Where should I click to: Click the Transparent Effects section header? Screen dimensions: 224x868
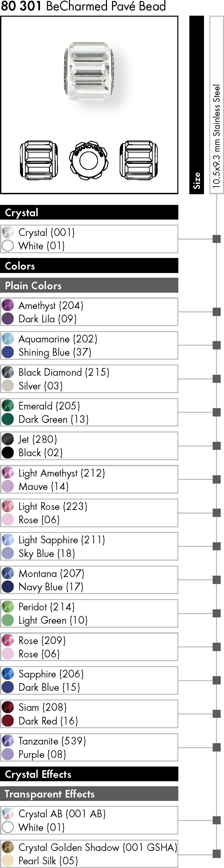(x=89, y=794)
